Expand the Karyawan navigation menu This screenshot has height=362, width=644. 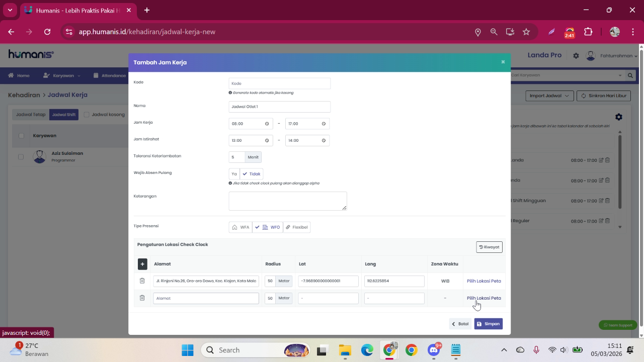click(62, 75)
